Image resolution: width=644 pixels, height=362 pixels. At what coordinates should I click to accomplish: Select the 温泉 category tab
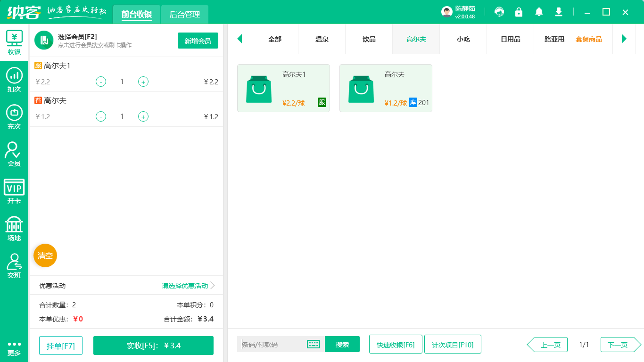click(x=322, y=39)
